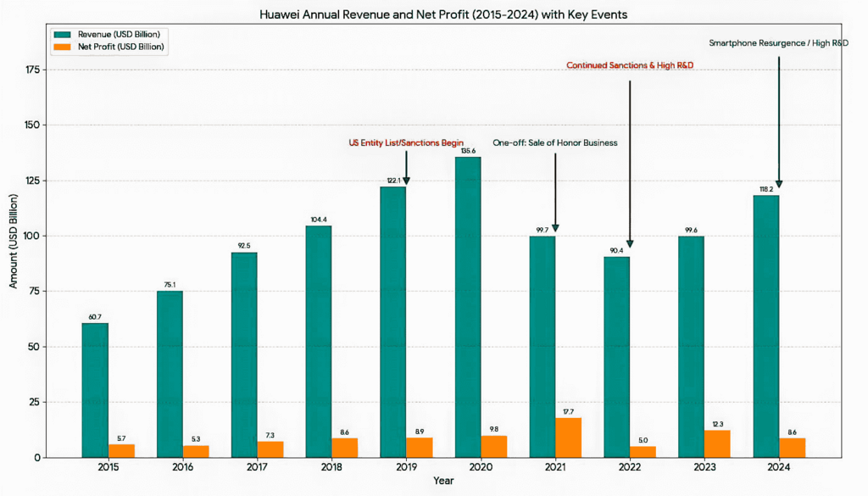This screenshot has height=496, width=868.
Task: Click the 2023 net profit bar labeled 12.3
Action: pos(717,443)
